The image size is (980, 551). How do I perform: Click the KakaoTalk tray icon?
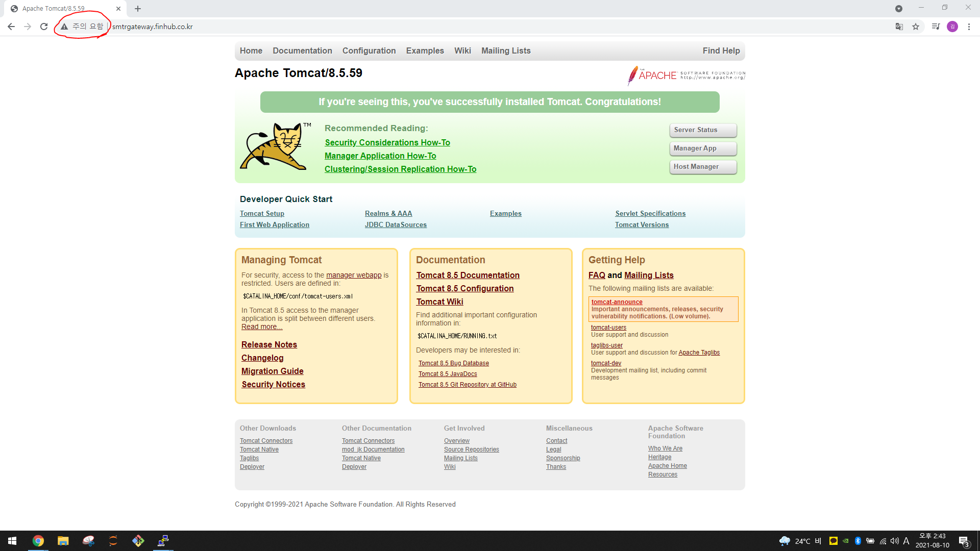click(x=834, y=541)
